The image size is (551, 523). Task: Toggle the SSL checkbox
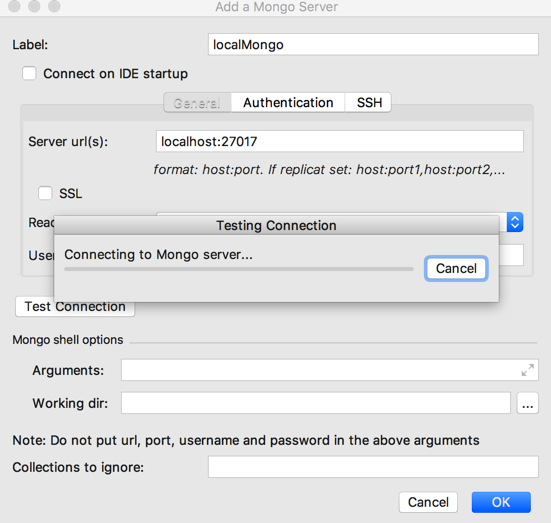point(45,193)
